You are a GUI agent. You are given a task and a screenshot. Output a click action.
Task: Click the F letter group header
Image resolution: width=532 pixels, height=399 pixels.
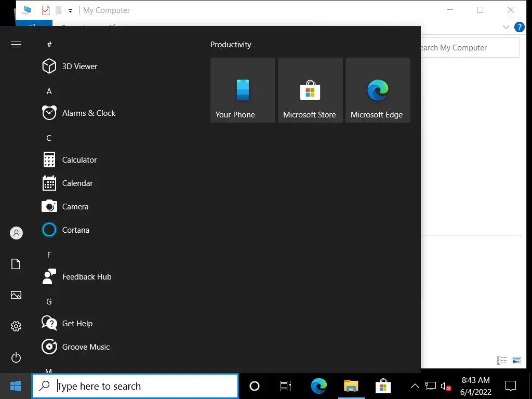(x=49, y=255)
